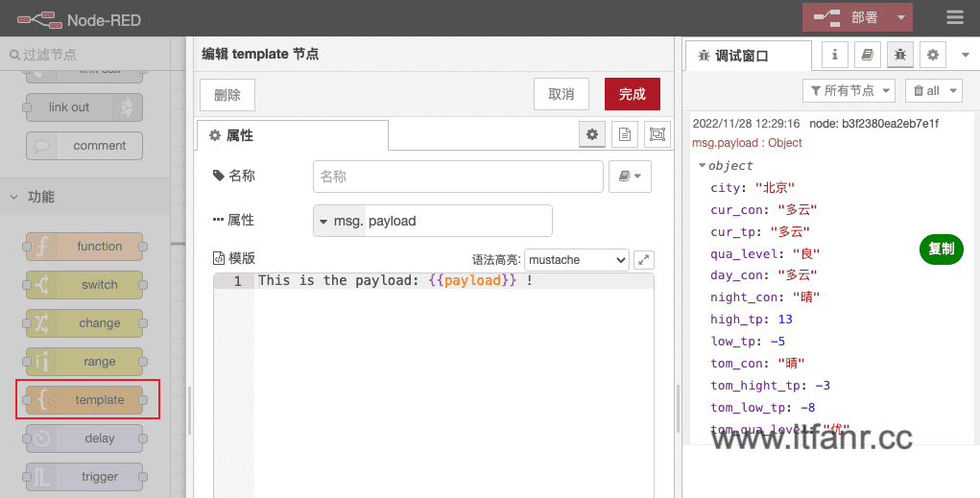Focus the filter nodes search field
980x498 pixels.
coord(85,55)
